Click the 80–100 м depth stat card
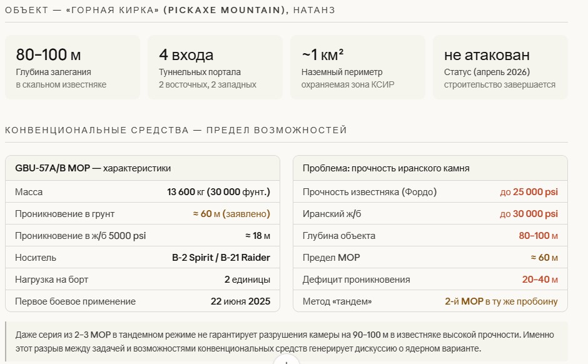Image resolution: width=588 pixels, height=364 pixels. click(x=72, y=67)
